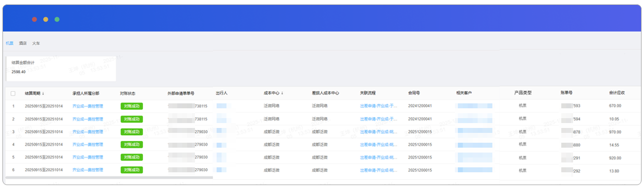Click the 外部申请单单号 column header
The image size is (644, 189).
click(181, 93)
